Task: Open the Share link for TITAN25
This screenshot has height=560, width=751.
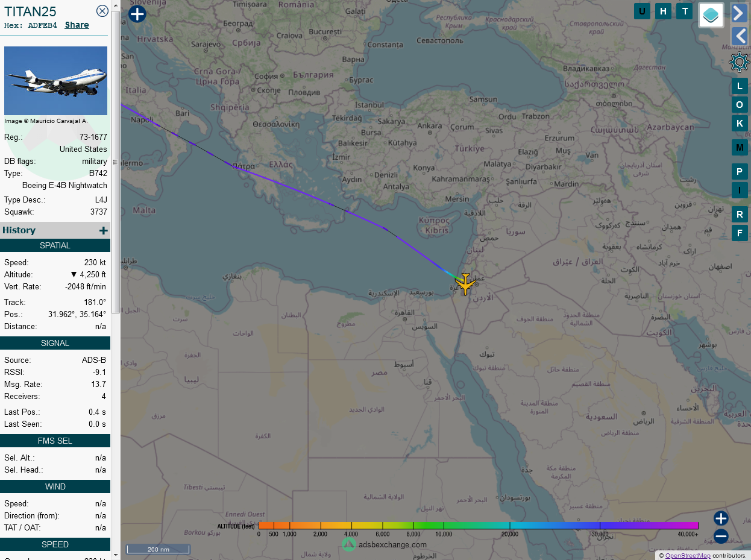Action: pyautogui.click(x=77, y=25)
